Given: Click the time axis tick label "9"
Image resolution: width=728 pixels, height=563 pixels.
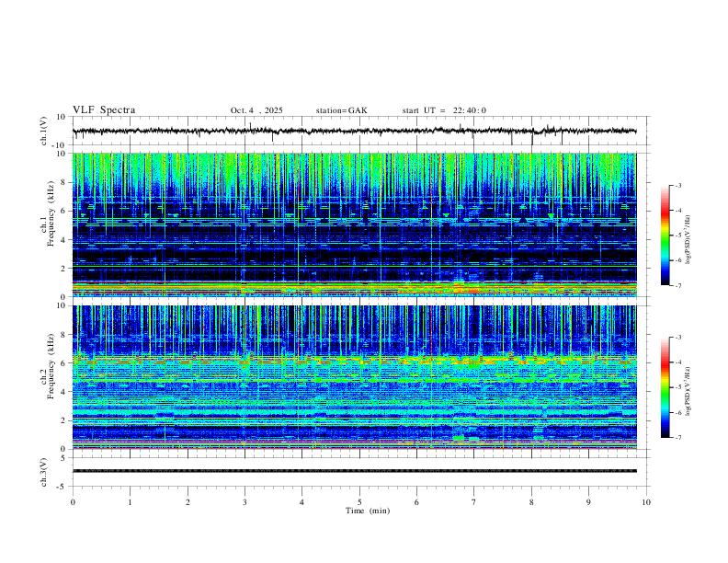Looking at the screenshot, I should tap(588, 502).
